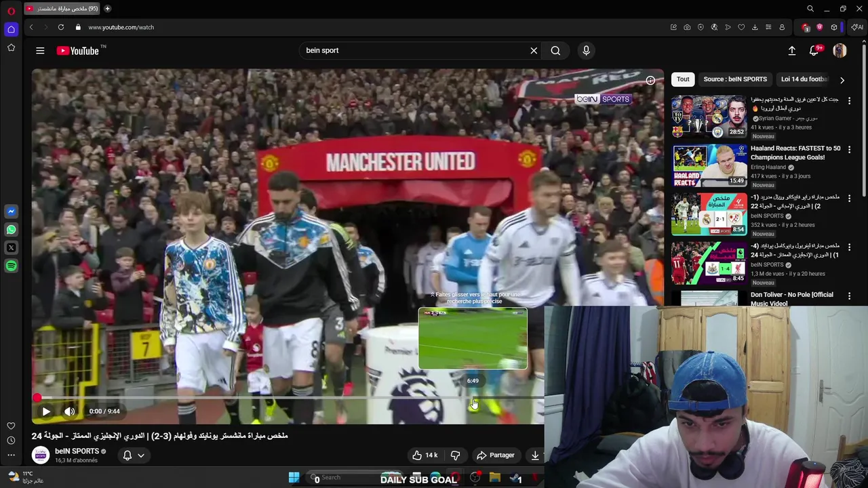The image size is (868, 488).
Task: Open history clock in sidebar
Action: pos(11,441)
